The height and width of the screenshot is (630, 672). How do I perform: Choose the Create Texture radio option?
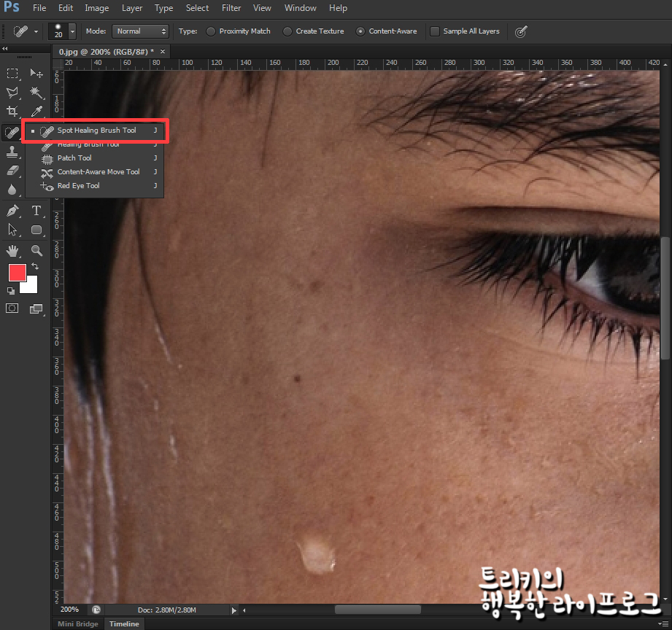[287, 31]
